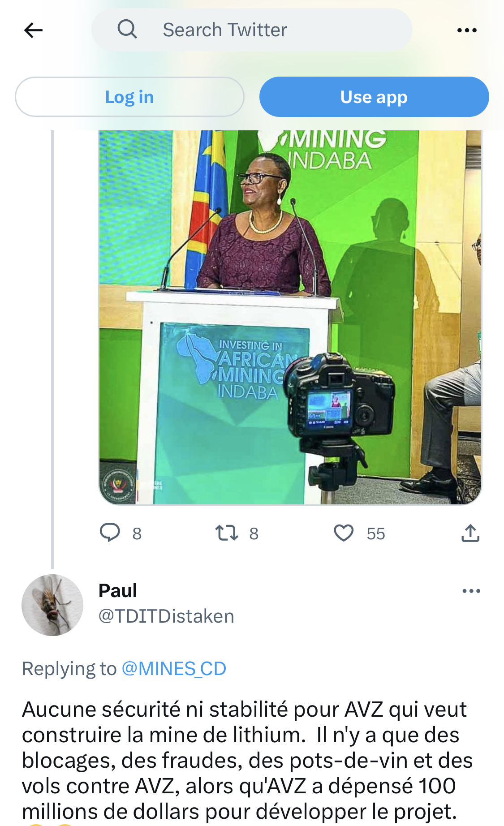Share the tweet using the upload icon
Image resolution: width=504 pixels, height=826 pixels.
click(470, 533)
